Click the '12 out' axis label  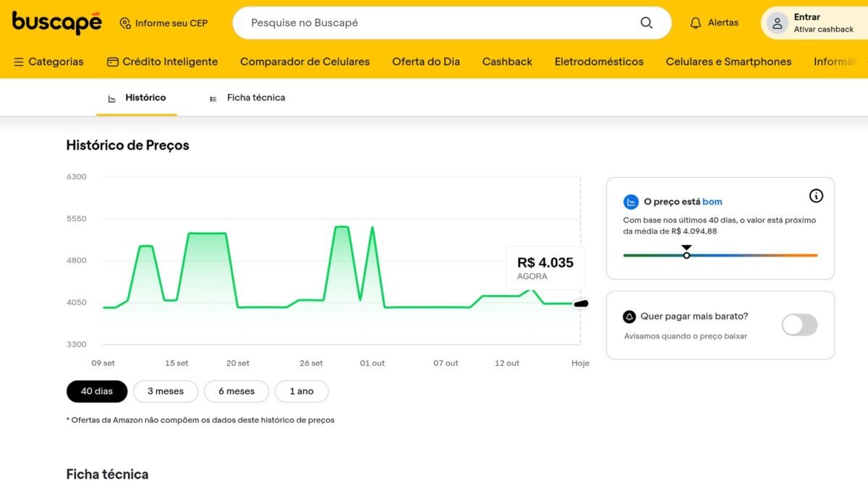507,364
